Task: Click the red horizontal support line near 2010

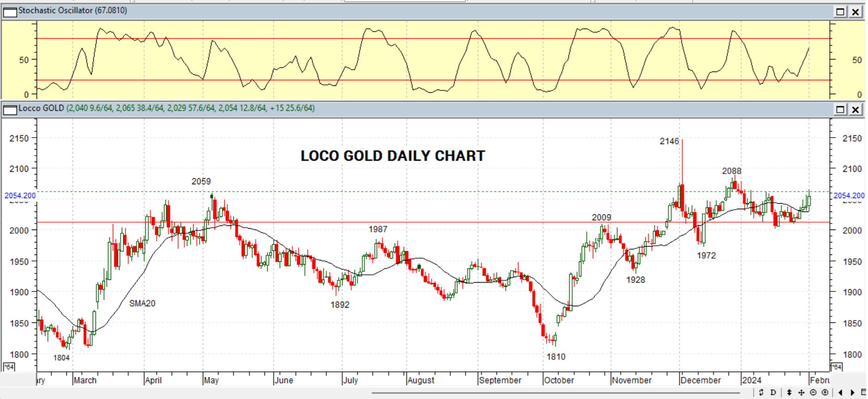Action: (433, 223)
